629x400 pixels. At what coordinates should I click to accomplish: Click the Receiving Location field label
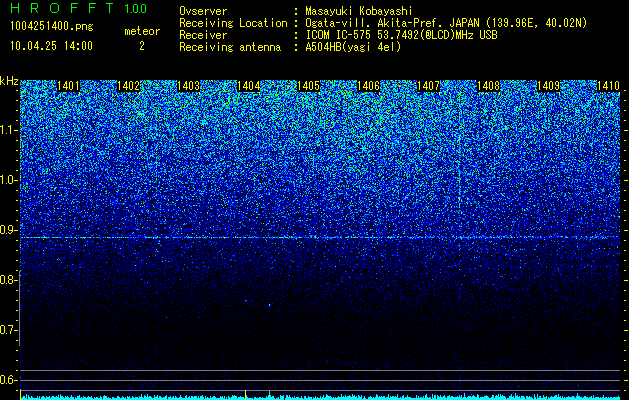[x=233, y=23]
